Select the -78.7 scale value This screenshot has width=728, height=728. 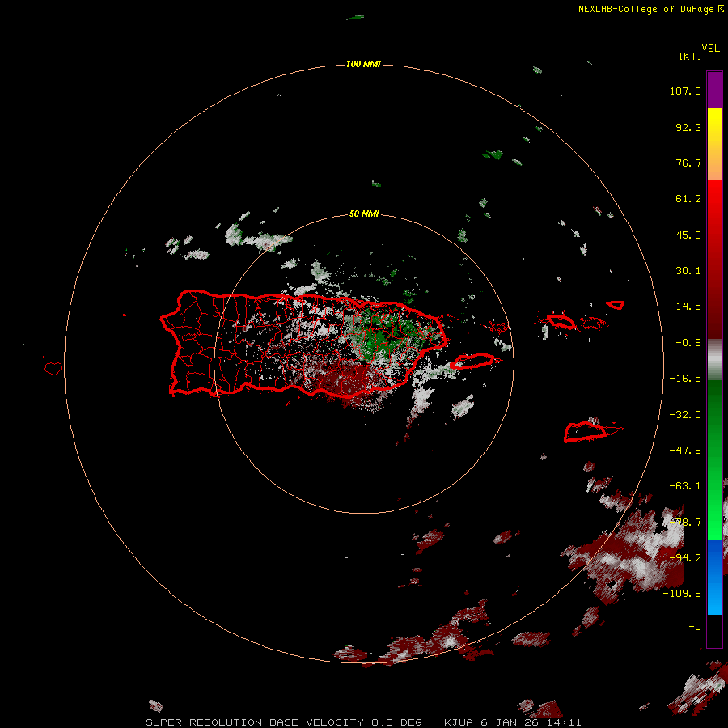(685, 523)
